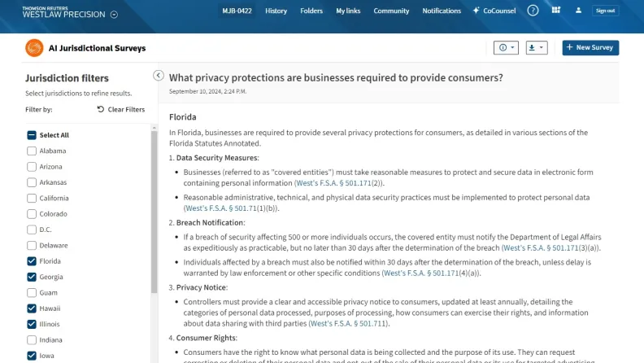The image size is (644, 363).
Task: Open West's F.S.A. § 501.711 citation link
Action: [x=350, y=324]
